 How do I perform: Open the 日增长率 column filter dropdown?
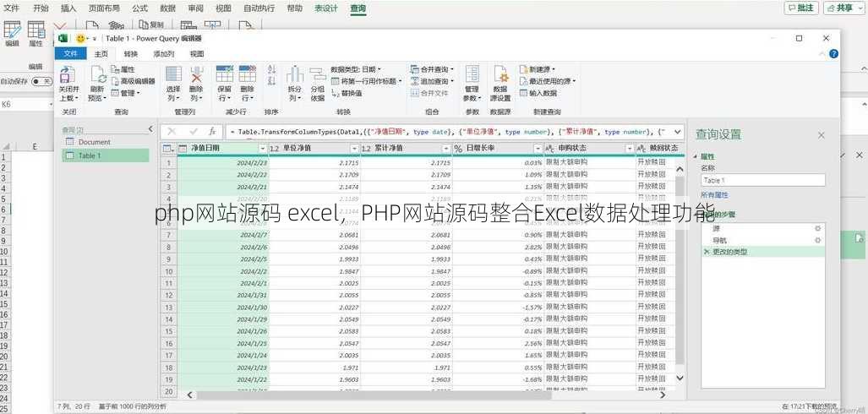538,149
